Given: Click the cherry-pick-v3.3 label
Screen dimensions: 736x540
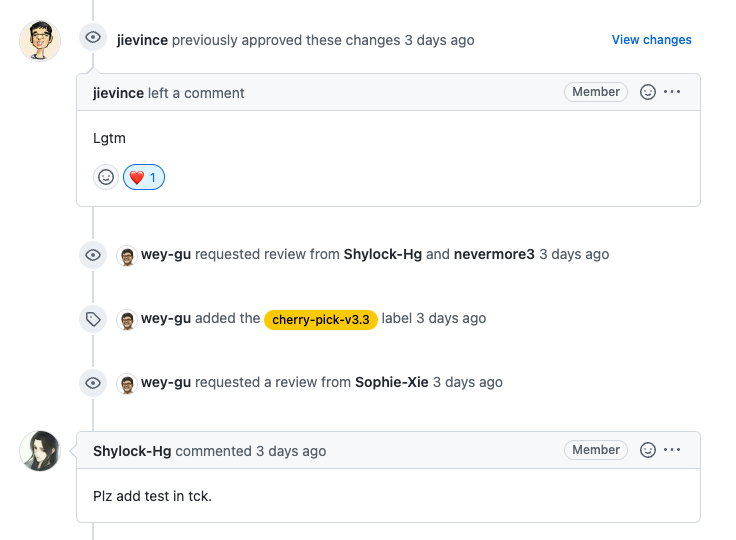Looking at the screenshot, I should pyautogui.click(x=321, y=320).
